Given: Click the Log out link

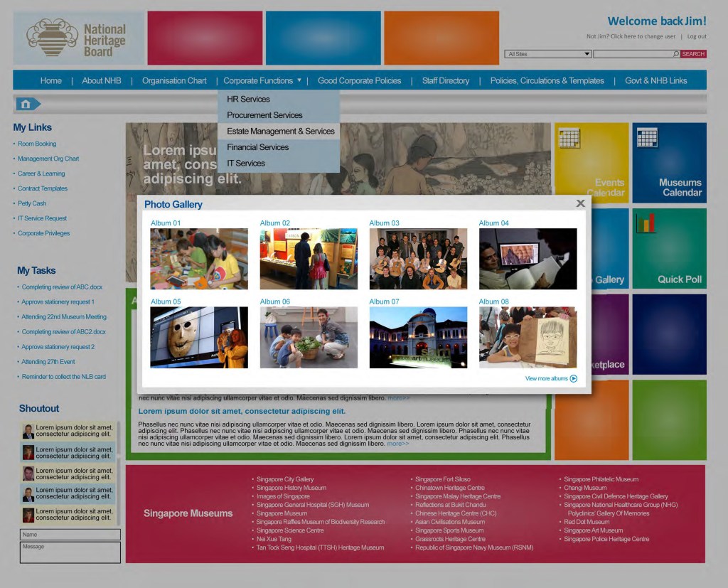Looking at the screenshot, I should (x=697, y=36).
